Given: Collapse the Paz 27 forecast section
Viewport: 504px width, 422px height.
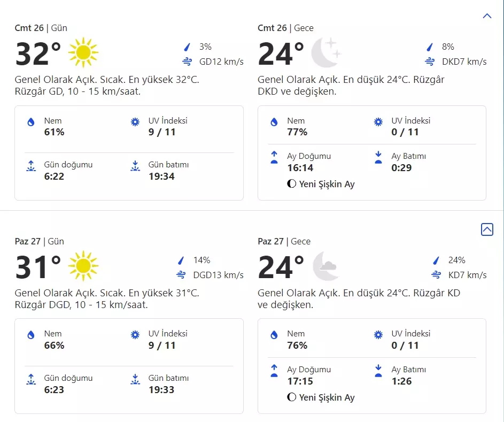Looking at the screenshot, I should [487, 229].
